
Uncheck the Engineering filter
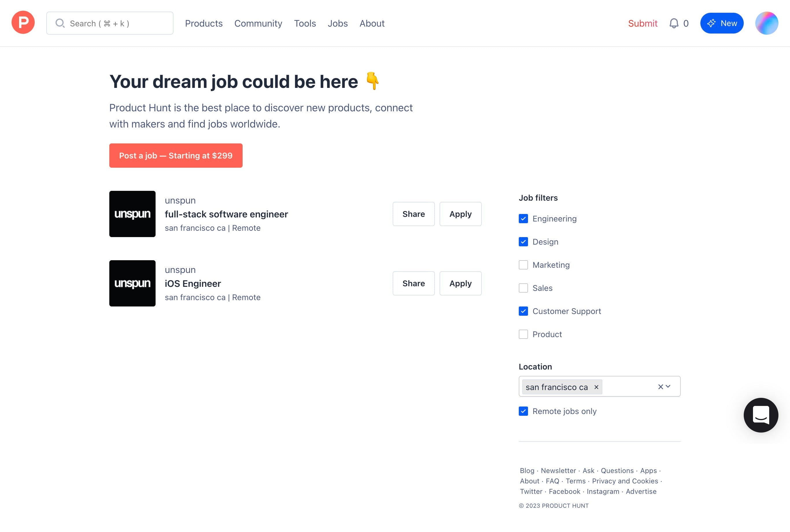523,219
